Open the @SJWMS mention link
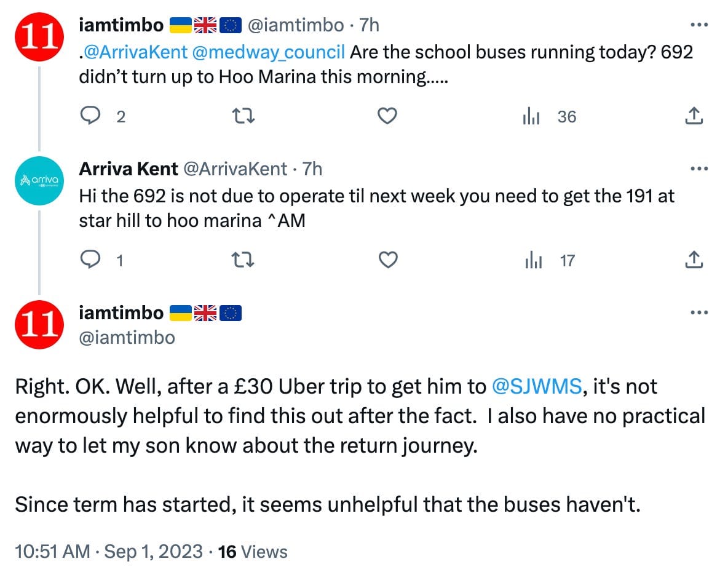The width and height of the screenshot is (728, 572). tap(537, 387)
